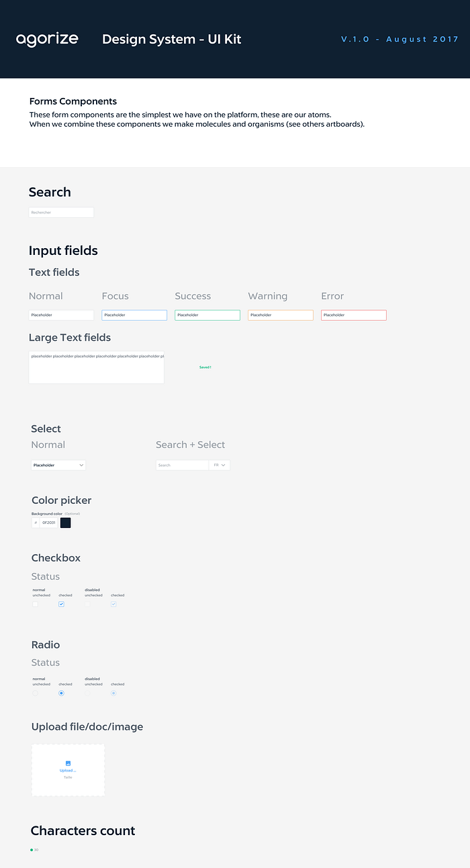Click inside the large text area

96,368
